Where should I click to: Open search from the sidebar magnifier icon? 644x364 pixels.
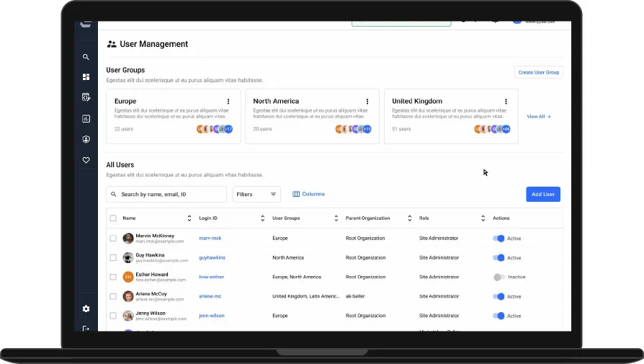(86, 57)
